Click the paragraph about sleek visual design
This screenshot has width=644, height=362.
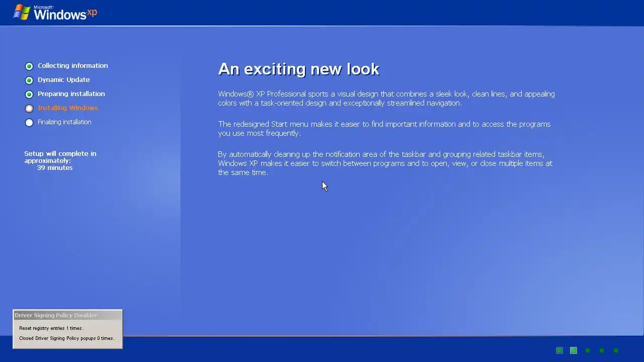(386, 99)
